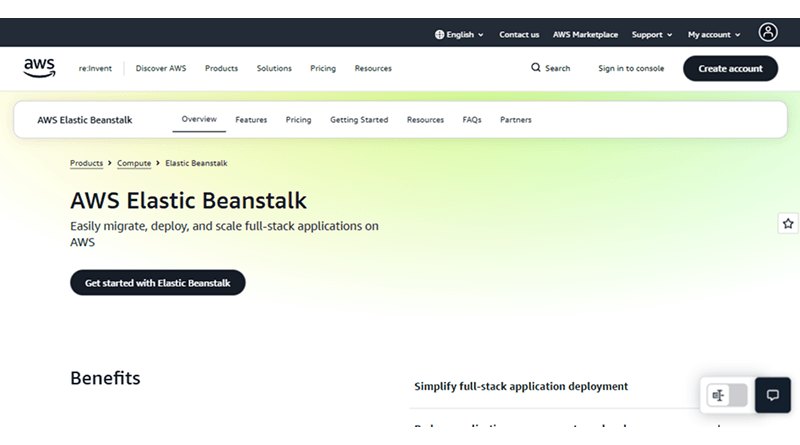This screenshot has width=800, height=445.
Task: Switch to Elastic Beanstalk Resources tab
Action: [x=425, y=120]
